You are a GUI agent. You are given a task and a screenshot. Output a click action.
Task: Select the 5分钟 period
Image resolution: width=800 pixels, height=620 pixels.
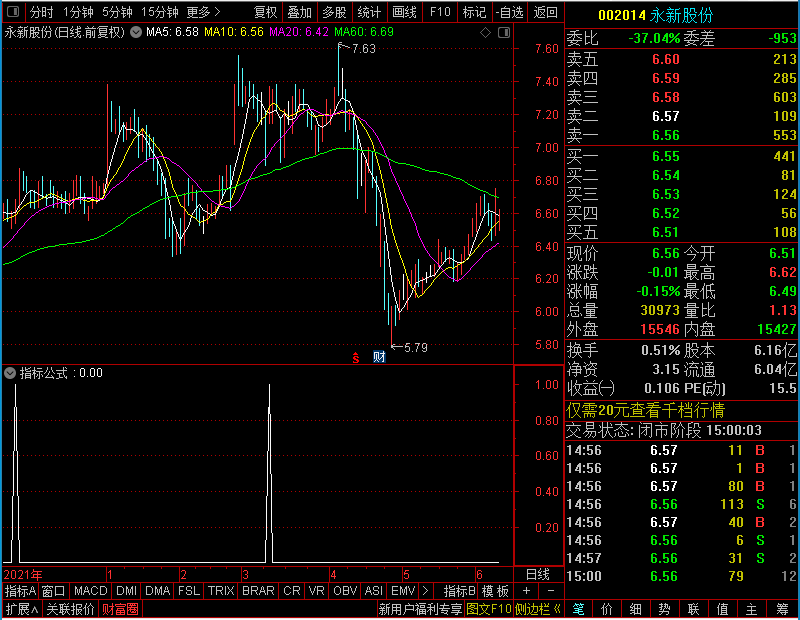pos(117,12)
